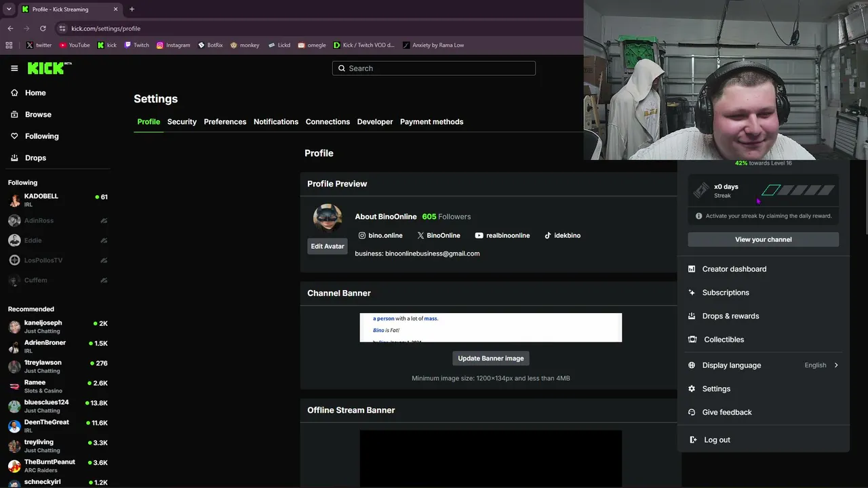Open the Kick sidebar hamburger menu

tap(14, 68)
